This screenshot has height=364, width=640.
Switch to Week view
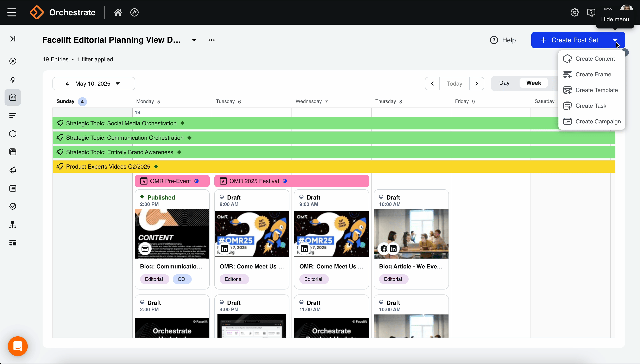pyautogui.click(x=534, y=83)
